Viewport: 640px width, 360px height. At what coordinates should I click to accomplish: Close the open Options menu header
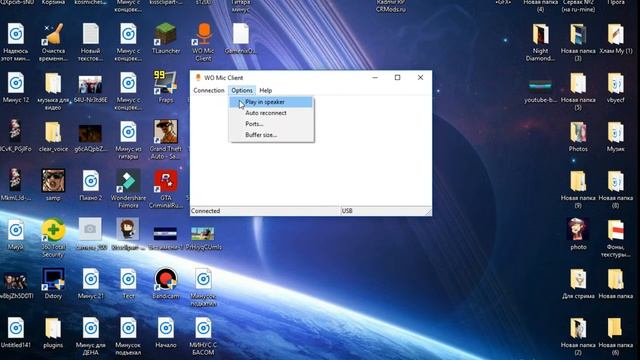(x=242, y=90)
